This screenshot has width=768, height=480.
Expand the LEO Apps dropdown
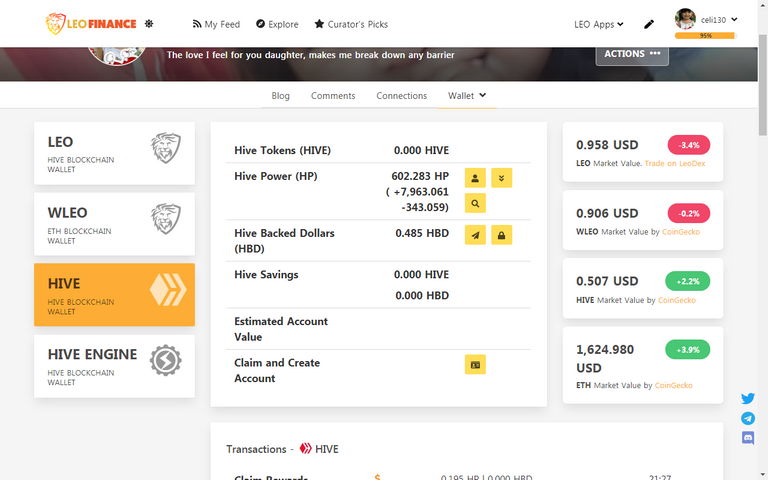click(599, 24)
